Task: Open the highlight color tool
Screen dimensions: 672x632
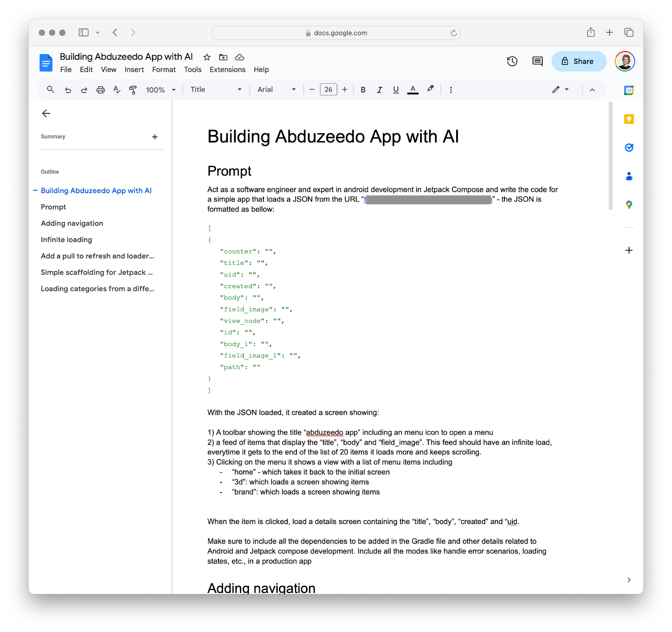Action: pos(430,89)
